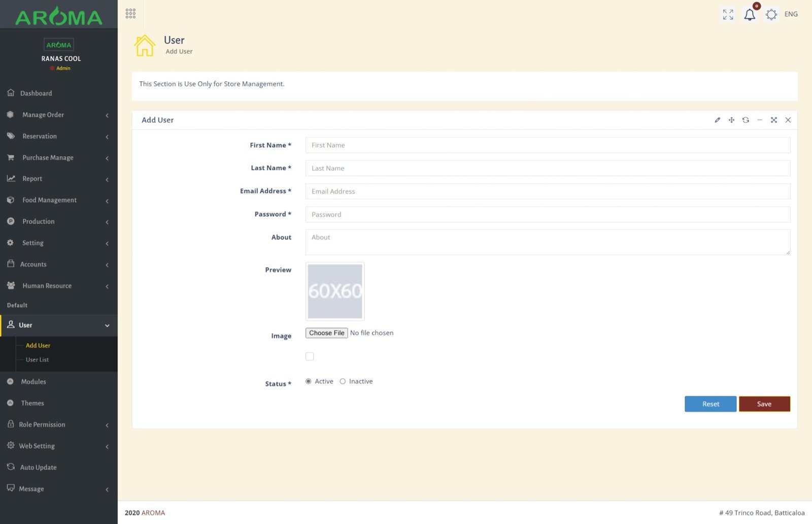Refresh the Add User panel
This screenshot has width=812, height=524.
[x=746, y=120]
